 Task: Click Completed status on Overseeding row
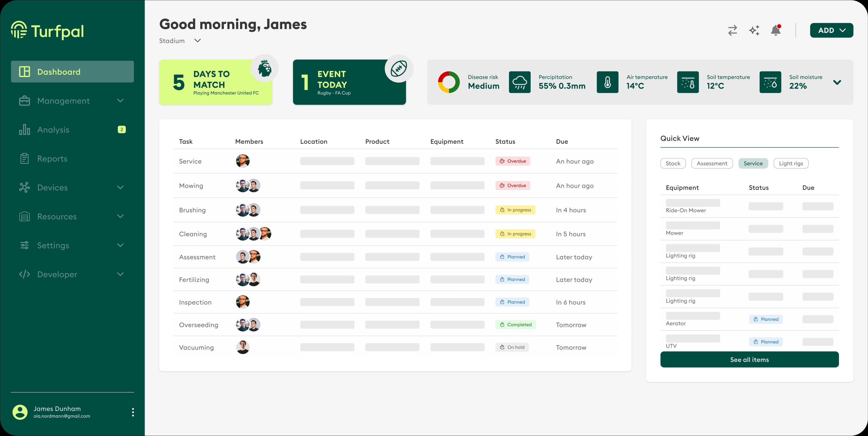[516, 325]
